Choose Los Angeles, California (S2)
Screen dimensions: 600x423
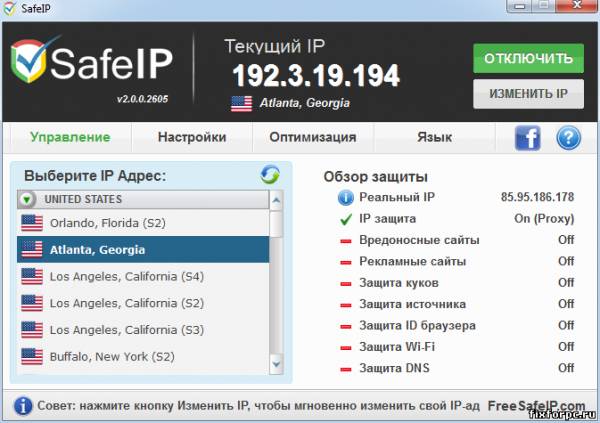pyautogui.click(x=143, y=303)
